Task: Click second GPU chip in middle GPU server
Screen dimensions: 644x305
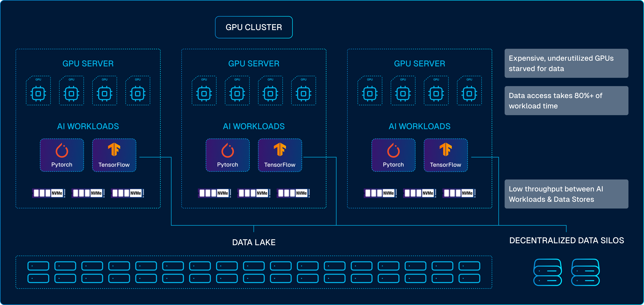Action: (237, 91)
